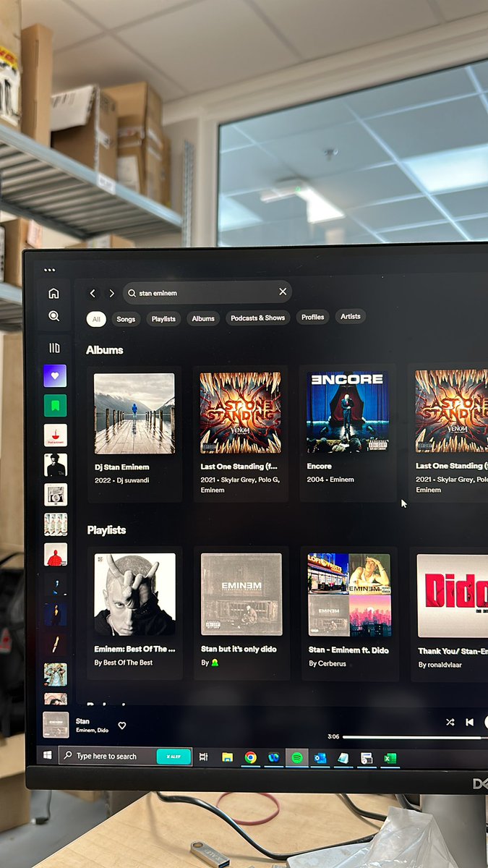The width and height of the screenshot is (488, 868).
Task: Click 'Stan - Eminem ft. Dido' title
Action: pyautogui.click(x=348, y=650)
